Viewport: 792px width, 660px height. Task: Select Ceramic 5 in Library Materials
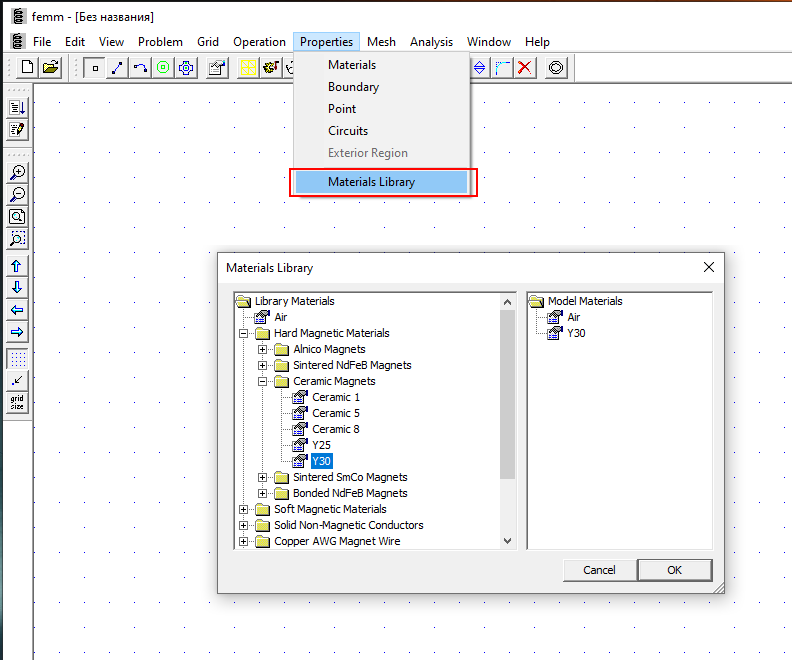coord(336,414)
